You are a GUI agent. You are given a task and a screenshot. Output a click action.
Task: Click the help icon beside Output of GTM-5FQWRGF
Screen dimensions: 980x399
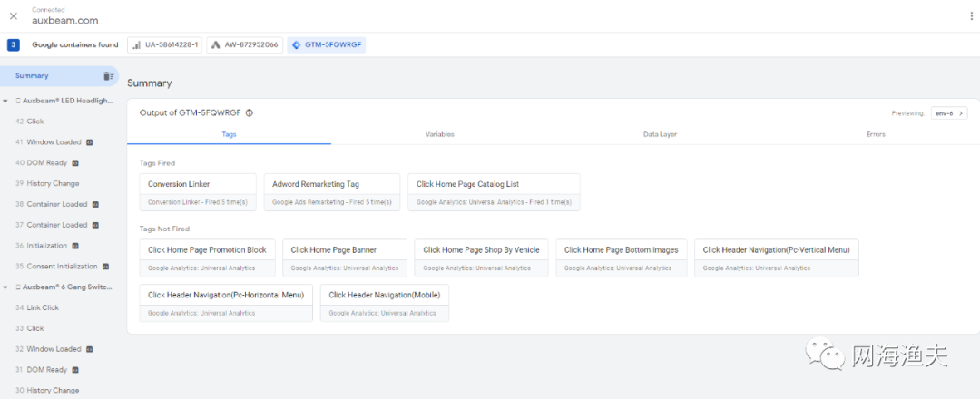tap(250, 113)
